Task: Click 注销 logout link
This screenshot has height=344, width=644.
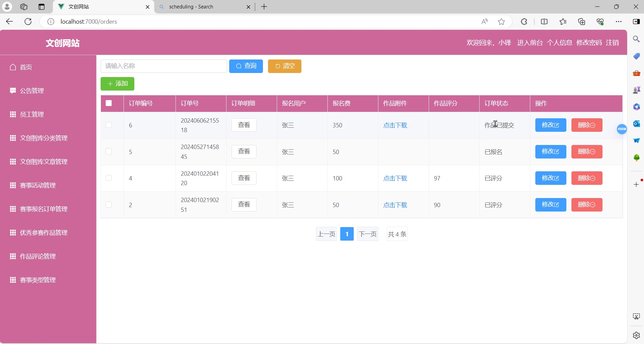Action: (612, 43)
